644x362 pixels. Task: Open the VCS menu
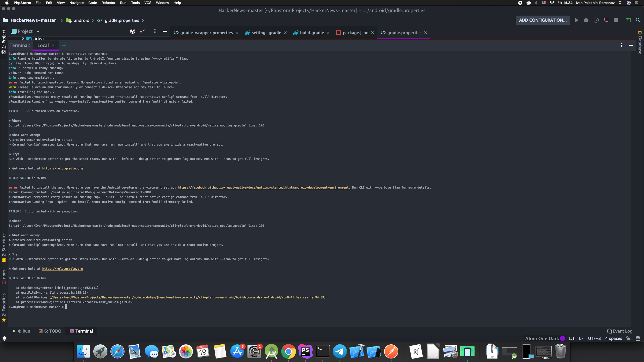148,3
